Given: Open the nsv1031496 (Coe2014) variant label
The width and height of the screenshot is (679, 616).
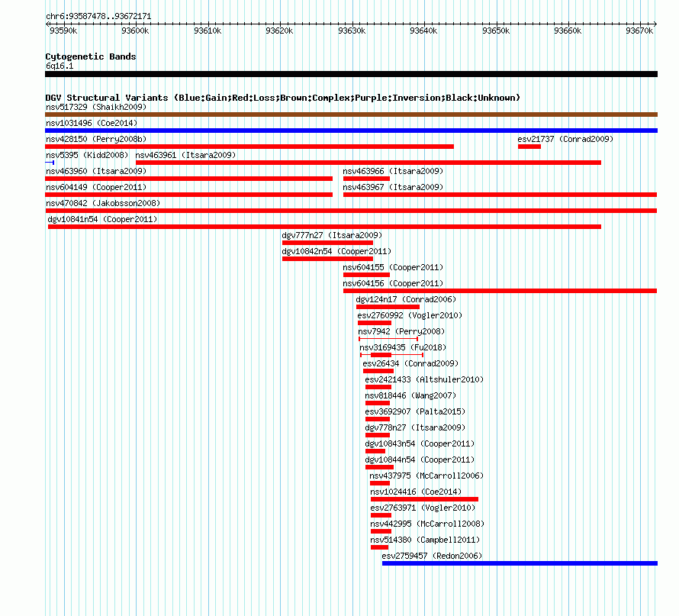Looking at the screenshot, I should point(92,123).
